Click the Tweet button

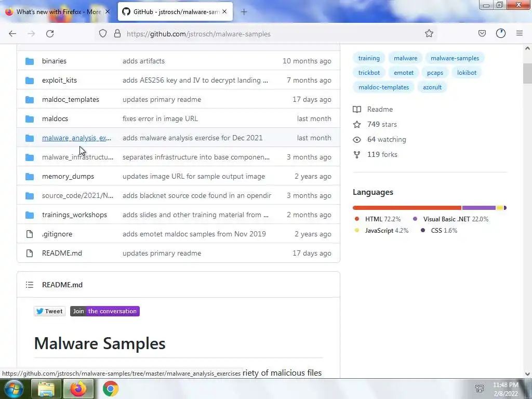coord(49,311)
